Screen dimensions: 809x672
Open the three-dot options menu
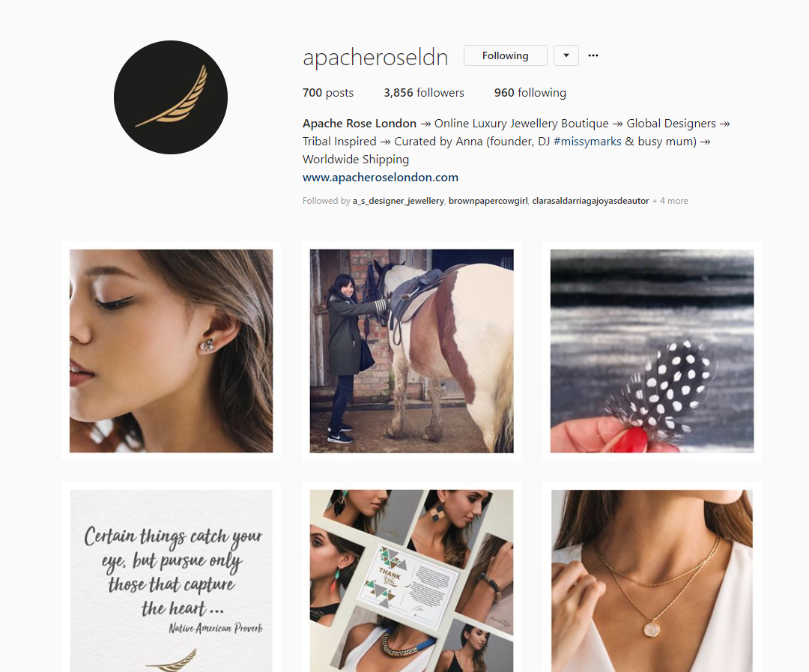tap(593, 55)
